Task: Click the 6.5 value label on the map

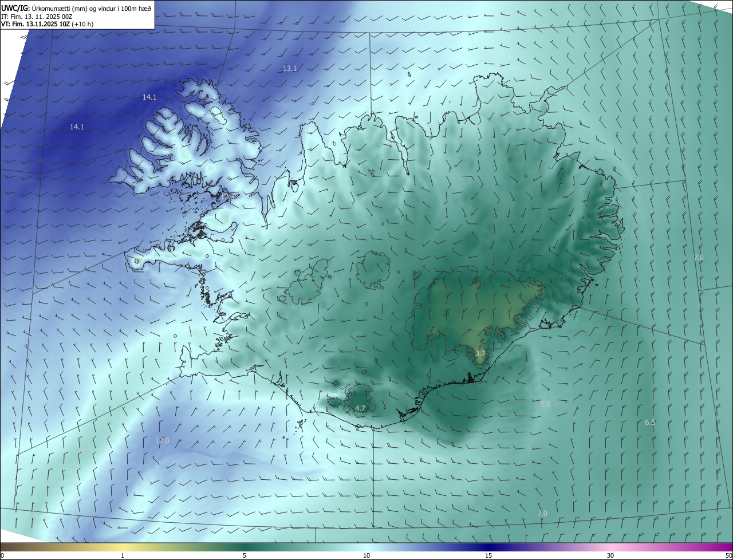Action: click(x=651, y=422)
